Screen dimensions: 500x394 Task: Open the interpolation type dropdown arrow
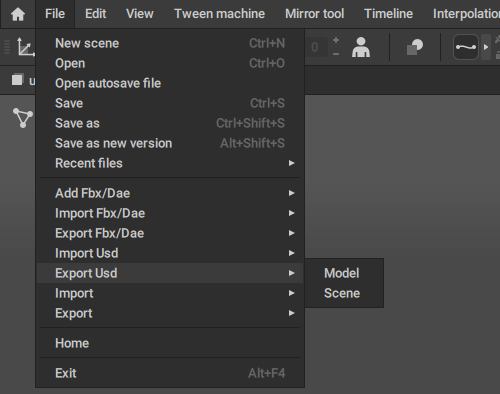[486, 47]
